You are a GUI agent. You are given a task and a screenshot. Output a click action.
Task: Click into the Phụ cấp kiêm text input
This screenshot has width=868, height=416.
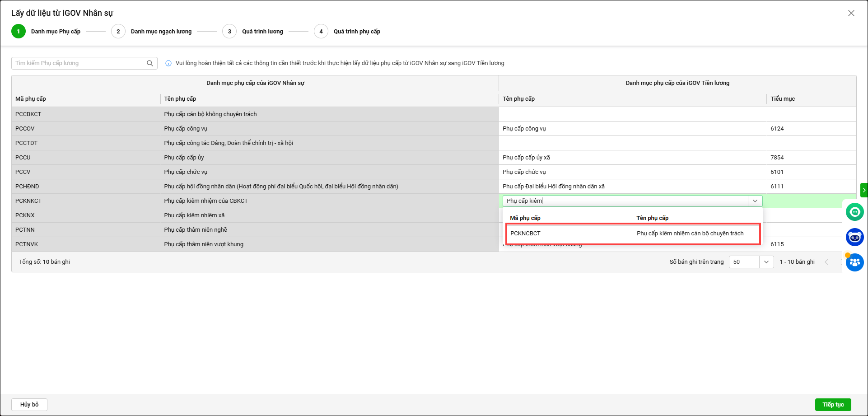[625, 201]
